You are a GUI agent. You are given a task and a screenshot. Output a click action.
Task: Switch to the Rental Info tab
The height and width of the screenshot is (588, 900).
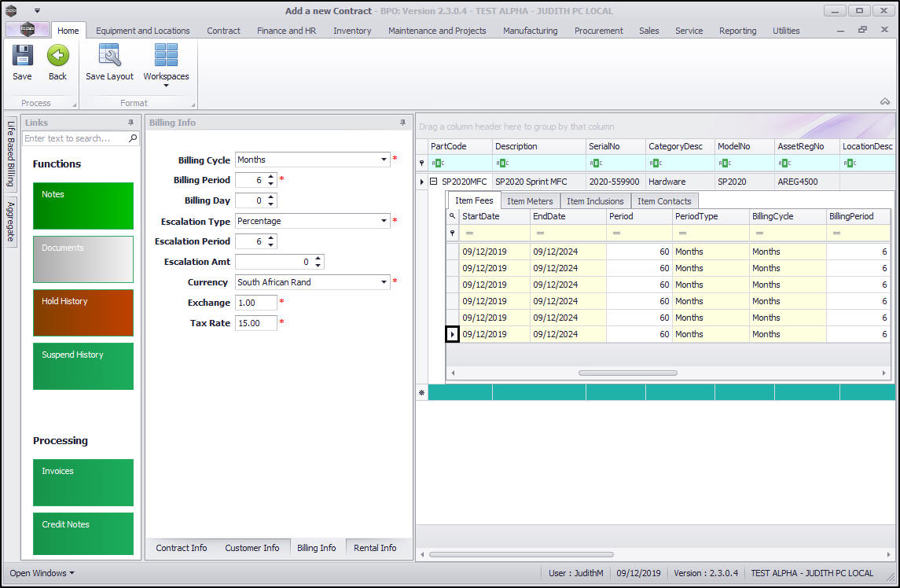click(x=375, y=548)
